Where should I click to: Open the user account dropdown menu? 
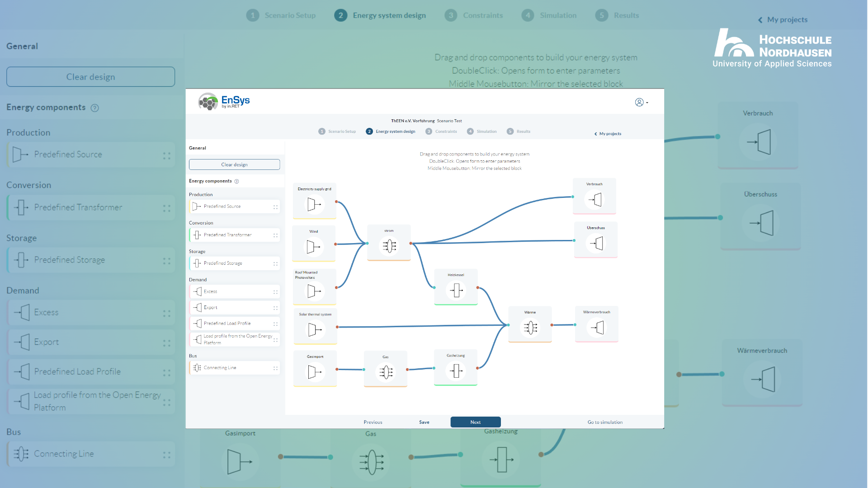[x=642, y=103]
